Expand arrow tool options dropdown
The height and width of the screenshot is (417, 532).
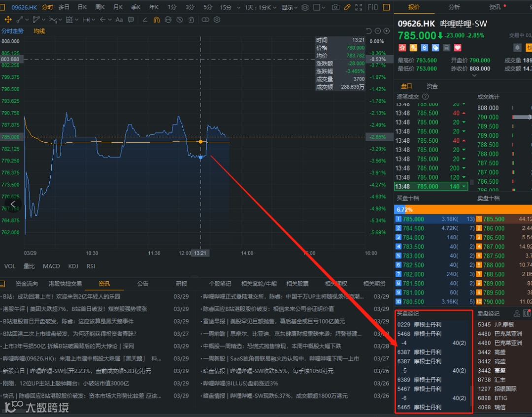click(x=110, y=20)
